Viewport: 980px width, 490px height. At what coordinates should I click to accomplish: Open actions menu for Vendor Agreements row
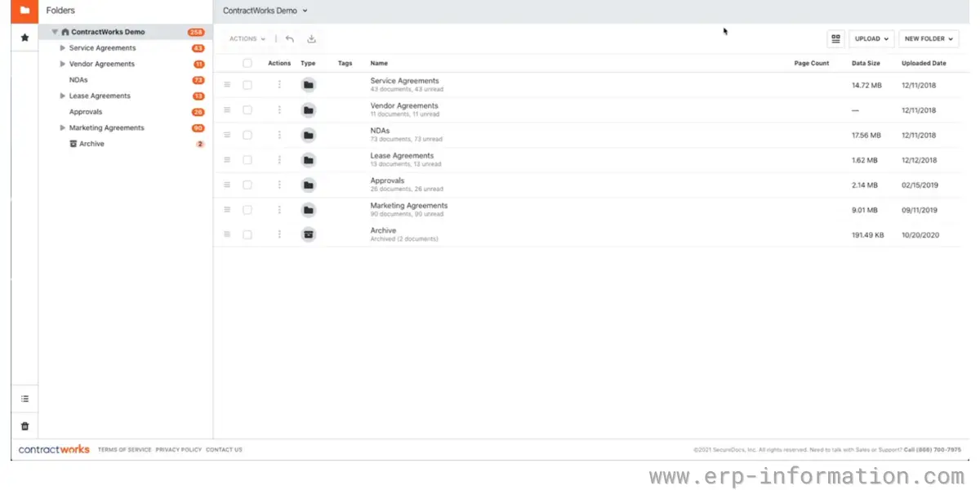[279, 109]
